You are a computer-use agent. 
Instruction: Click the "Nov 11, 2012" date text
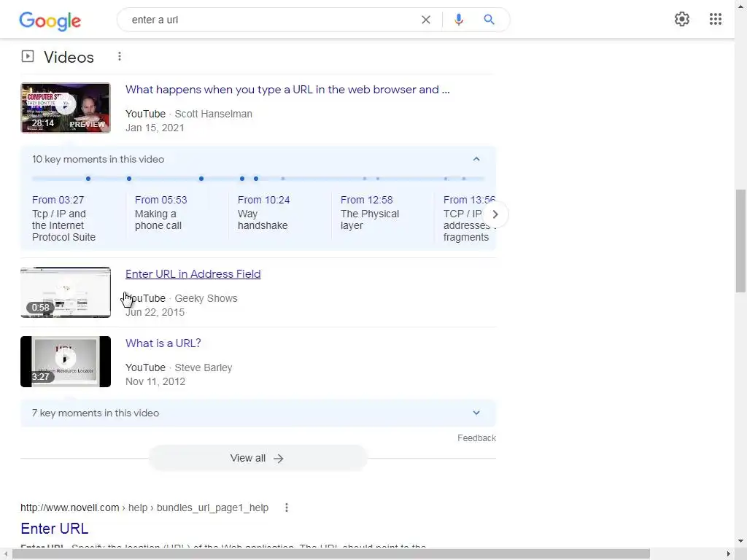tap(155, 381)
